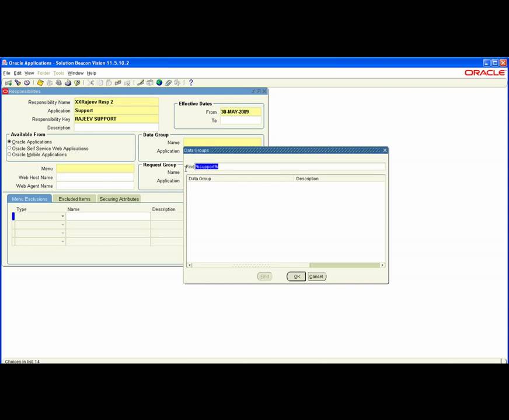Click the Responsibility Name field
Viewport: 509px width, 420px height.
116,102
